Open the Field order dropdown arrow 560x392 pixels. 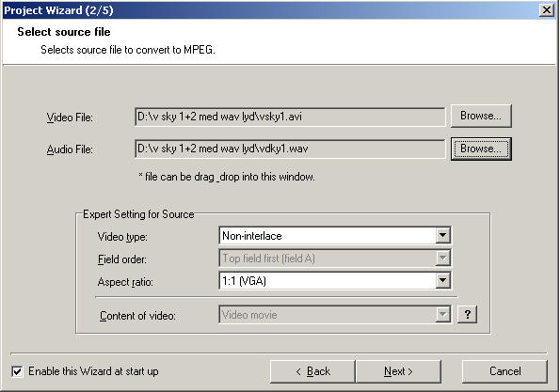point(442,258)
